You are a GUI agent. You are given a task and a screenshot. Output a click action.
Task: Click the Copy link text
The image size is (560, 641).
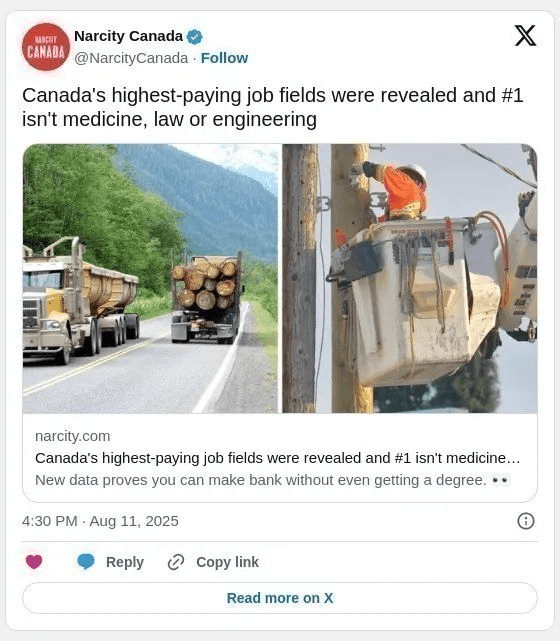227,562
